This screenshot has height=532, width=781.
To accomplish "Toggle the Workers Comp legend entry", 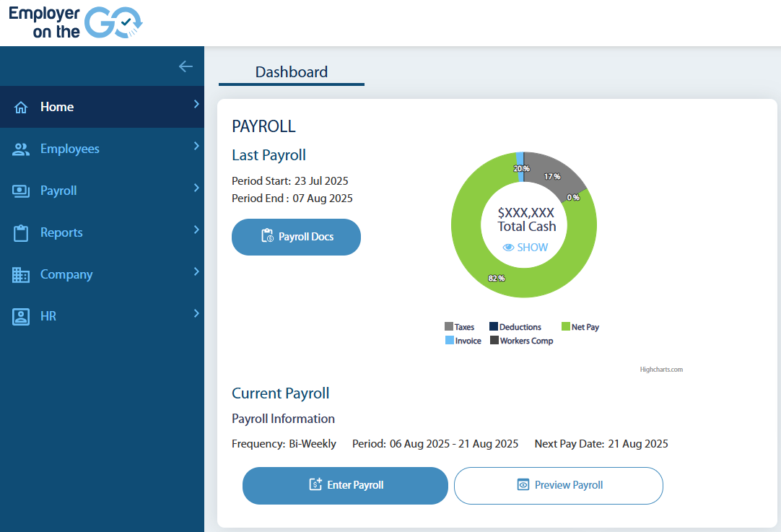I will pos(521,340).
